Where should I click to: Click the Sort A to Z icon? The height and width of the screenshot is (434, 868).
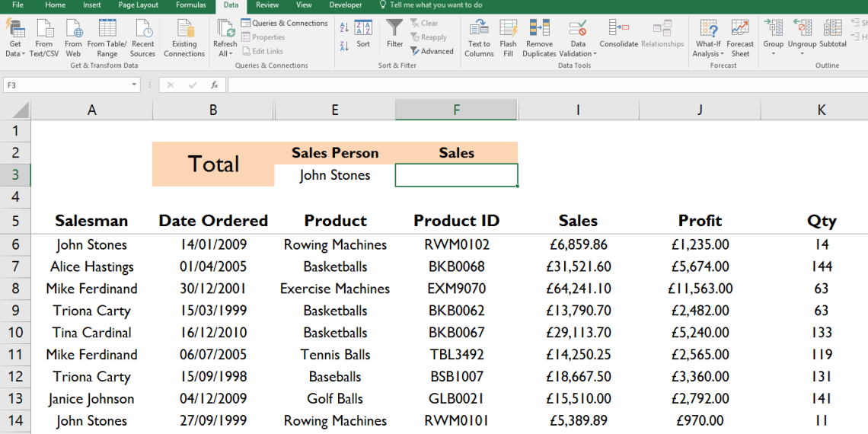(x=343, y=27)
